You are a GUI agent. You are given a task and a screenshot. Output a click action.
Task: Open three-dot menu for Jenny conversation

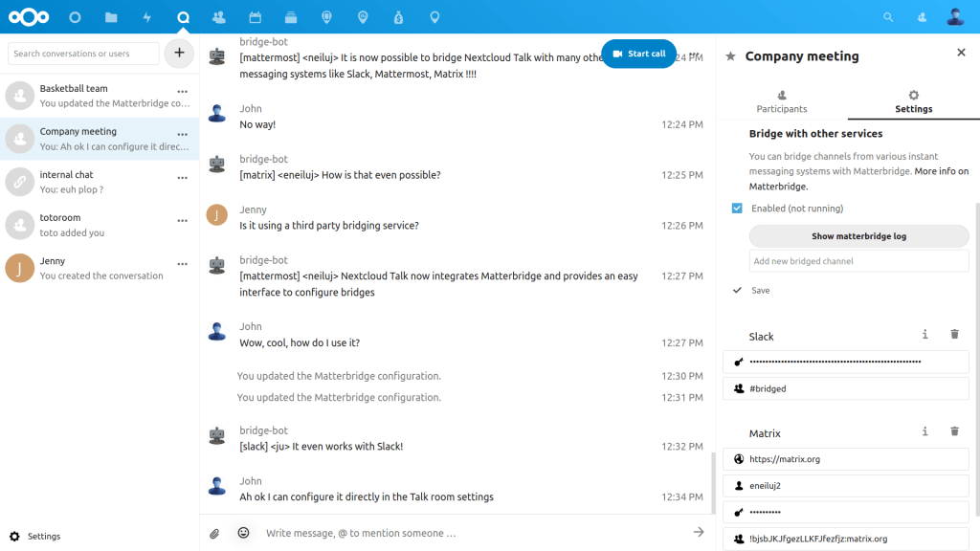182,264
